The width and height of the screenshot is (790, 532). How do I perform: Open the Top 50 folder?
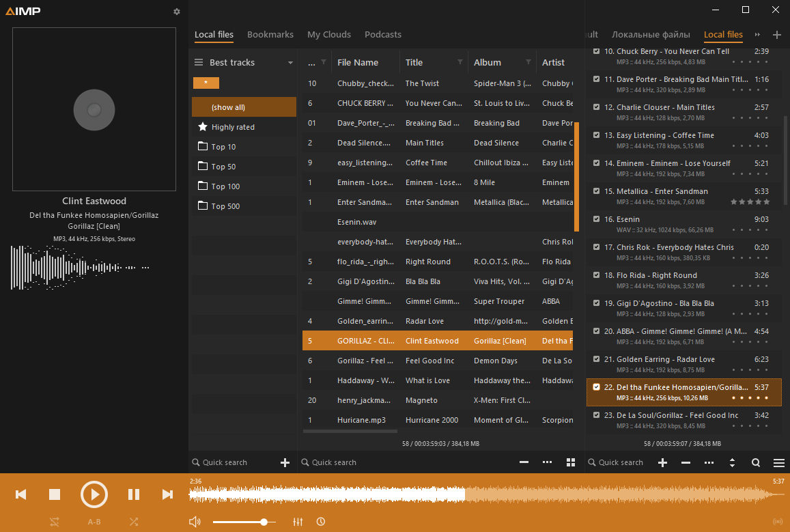click(x=244, y=166)
